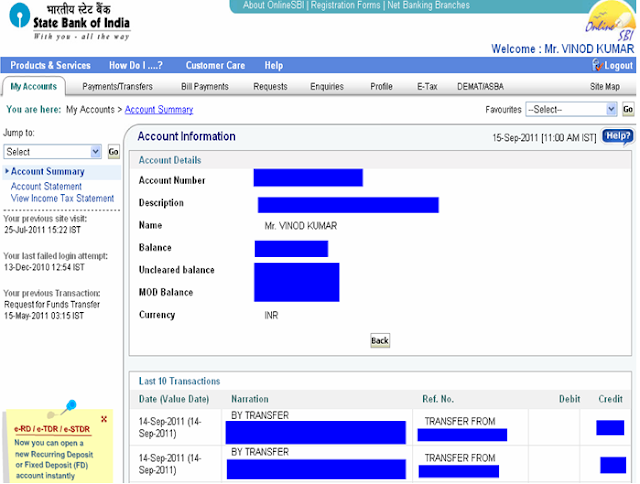Click the Narration column header
640x484 pixels.
click(250, 399)
